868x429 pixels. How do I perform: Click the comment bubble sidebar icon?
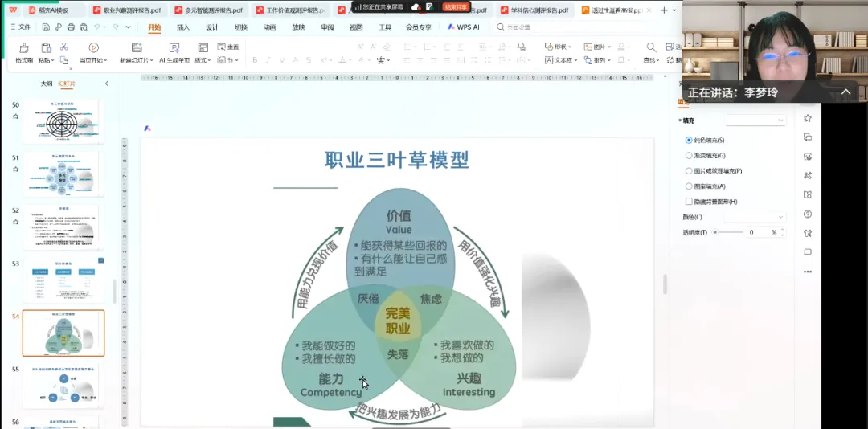pyautogui.click(x=808, y=252)
